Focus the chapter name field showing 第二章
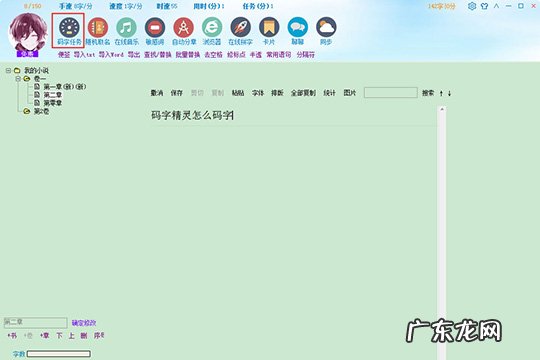 (35, 322)
